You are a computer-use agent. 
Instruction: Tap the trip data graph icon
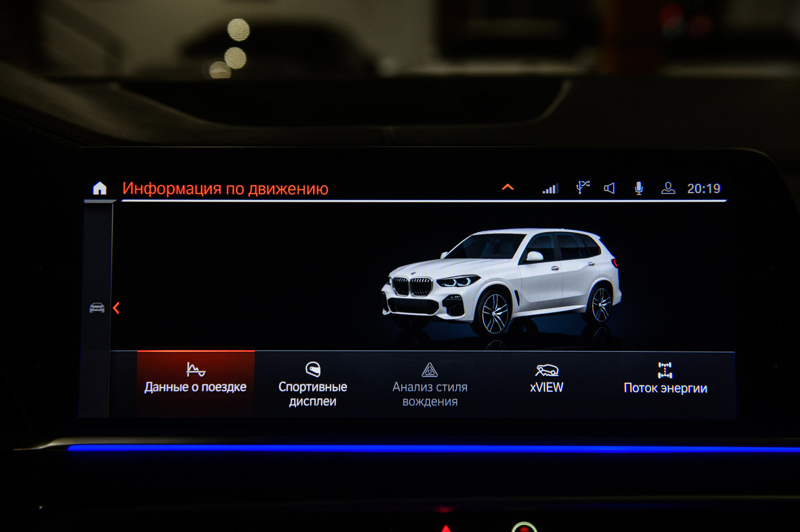tap(196, 369)
